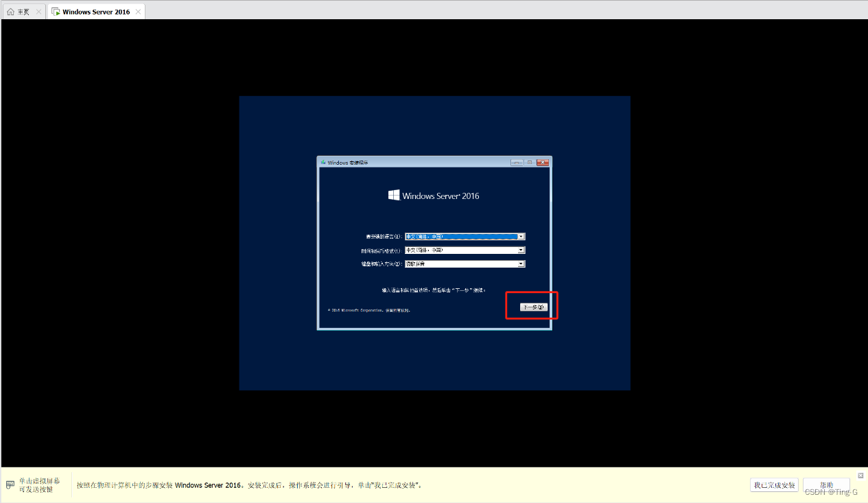Image resolution: width=868 pixels, height=503 pixels.
Task: Open the 时间和货币格式 dropdown
Action: [521, 250]
